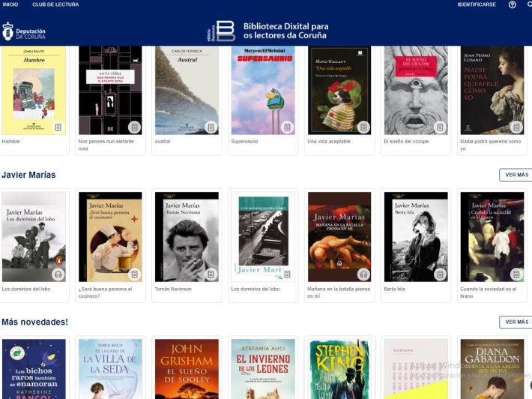532x399 pixels.
Task: Open Una vida aceptable book cover
Action: [339, 91]
